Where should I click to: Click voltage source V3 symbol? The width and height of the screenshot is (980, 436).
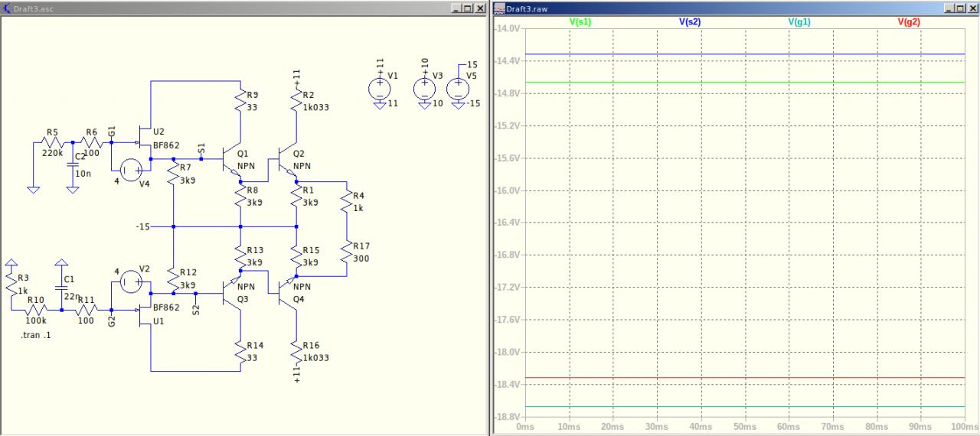pos(425,89)
